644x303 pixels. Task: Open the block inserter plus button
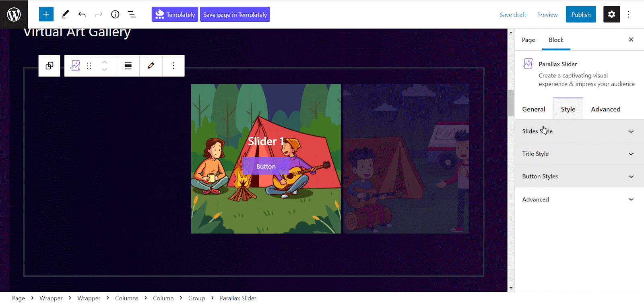point(46,15)
